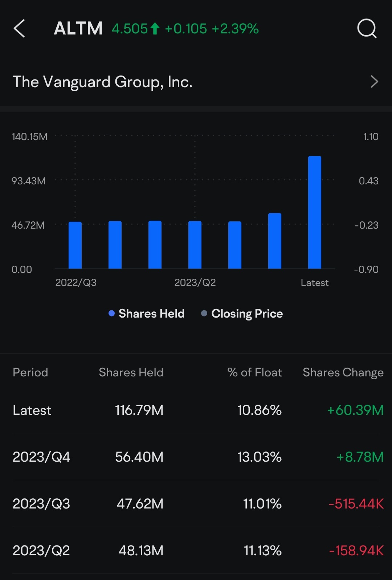The image size is (392, 580).
Task: Tap the 2022/Q3 x-axis label
Action: [x=76, y=283]
